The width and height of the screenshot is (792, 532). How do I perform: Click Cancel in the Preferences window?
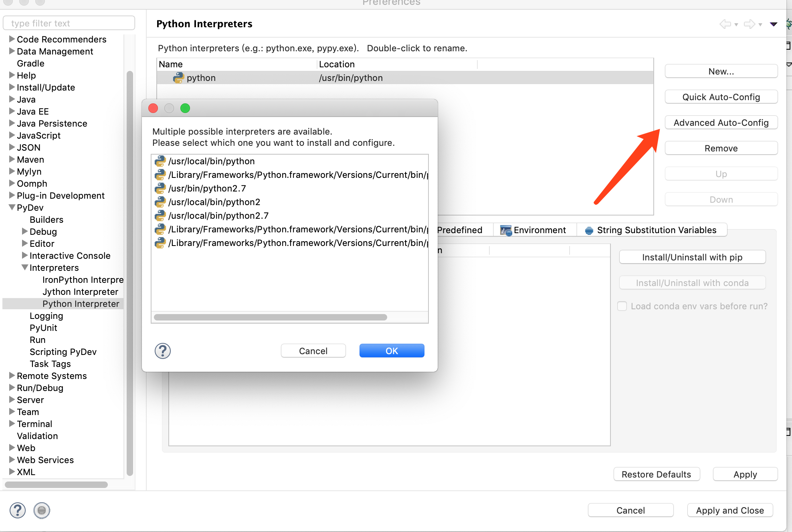click(630, 510)
